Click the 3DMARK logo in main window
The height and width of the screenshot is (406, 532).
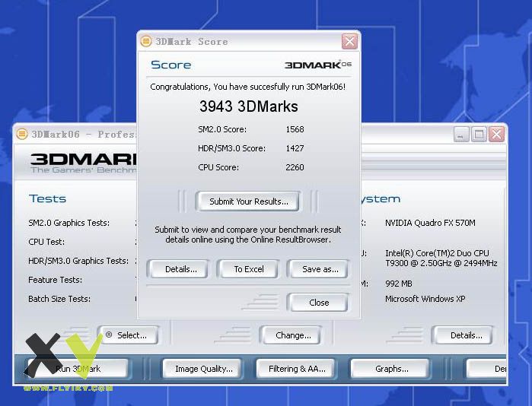click(84, 159)
